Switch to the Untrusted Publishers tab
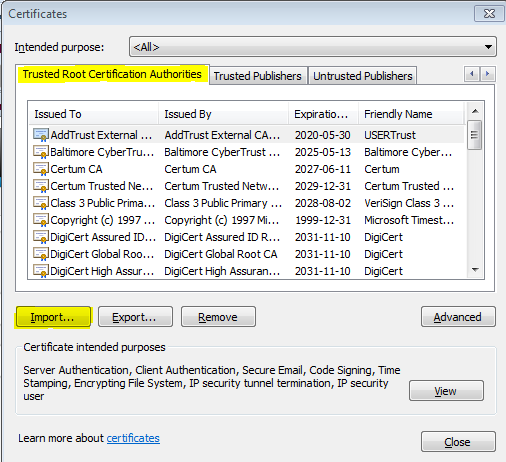 (x=363, y=76)
